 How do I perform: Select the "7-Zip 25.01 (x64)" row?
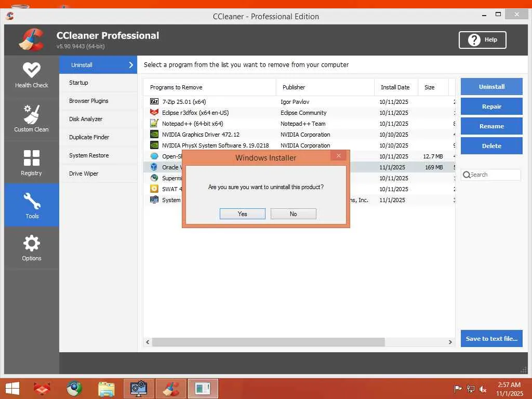pyautogui.click(x=299, y=101)
